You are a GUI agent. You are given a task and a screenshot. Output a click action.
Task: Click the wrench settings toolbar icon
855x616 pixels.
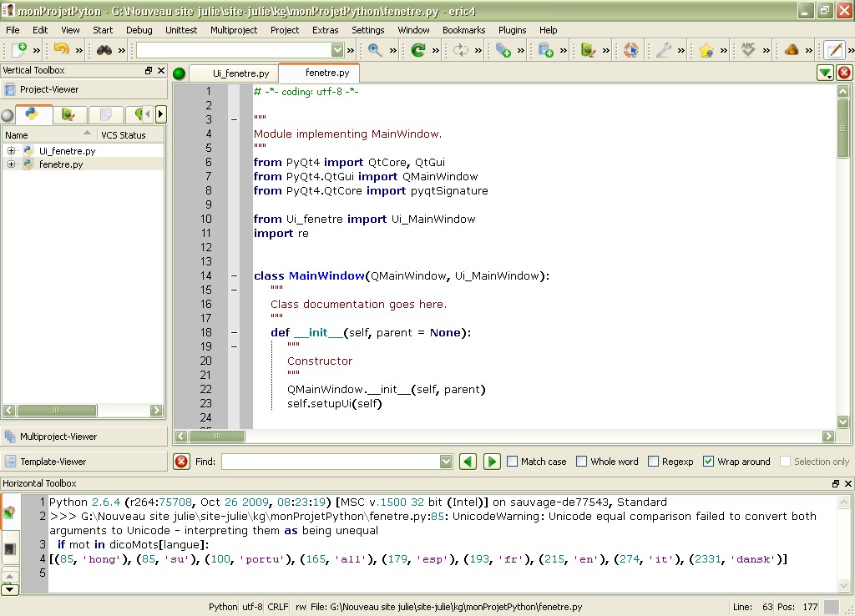tap(663, 50)
